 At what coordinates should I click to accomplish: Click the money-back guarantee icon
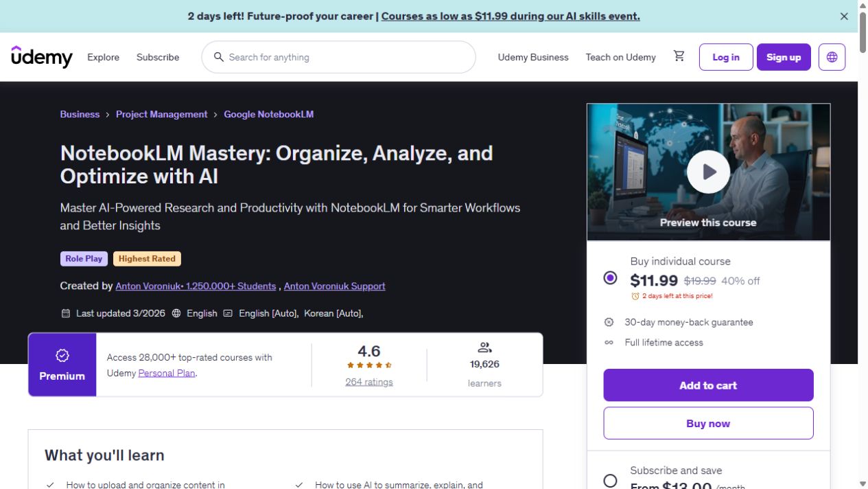(609, 322)
